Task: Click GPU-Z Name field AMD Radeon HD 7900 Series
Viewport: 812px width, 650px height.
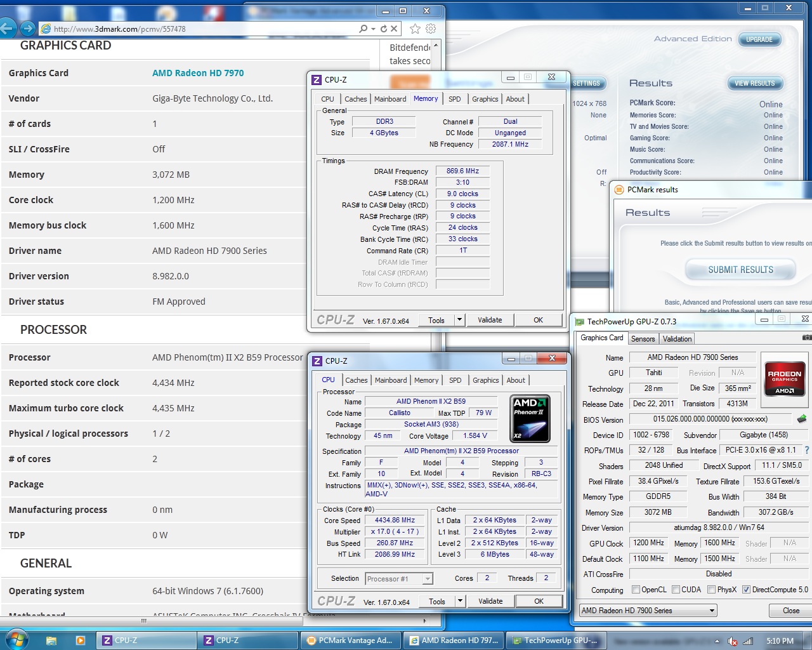Action: tap(693, 357)
